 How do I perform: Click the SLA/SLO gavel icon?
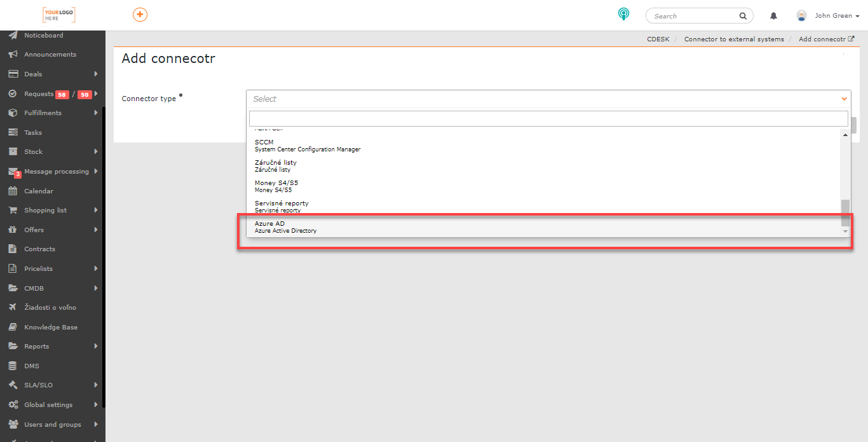(x=13, y=385)
